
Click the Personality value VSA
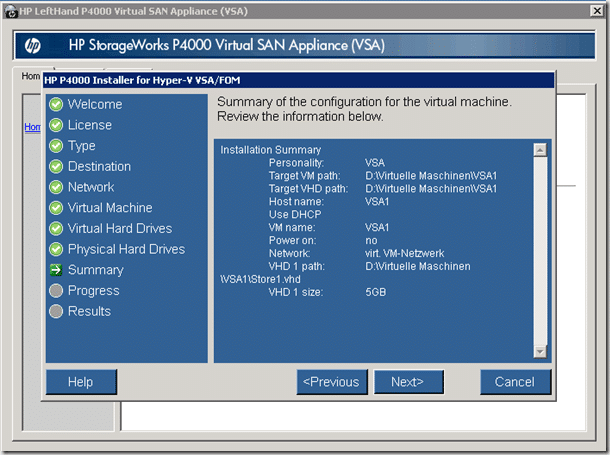375,163
